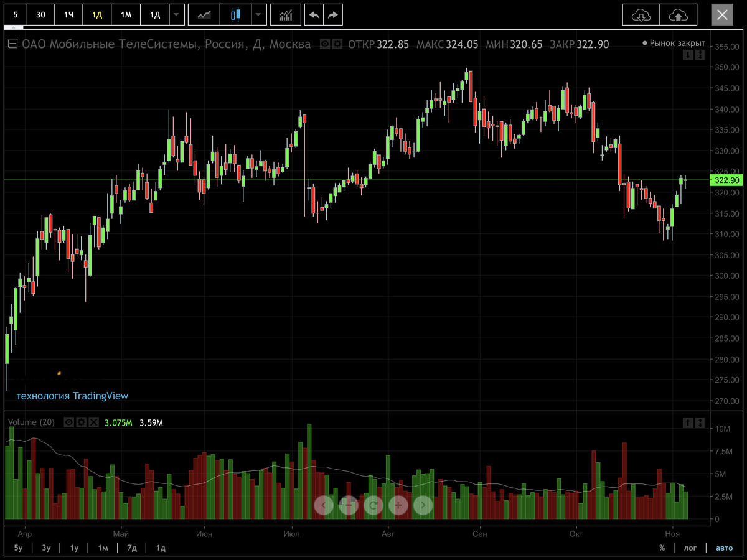
Task: Click the ОАО Мобильные ТелеСистемы symbol title
Action: click(166, 44)
